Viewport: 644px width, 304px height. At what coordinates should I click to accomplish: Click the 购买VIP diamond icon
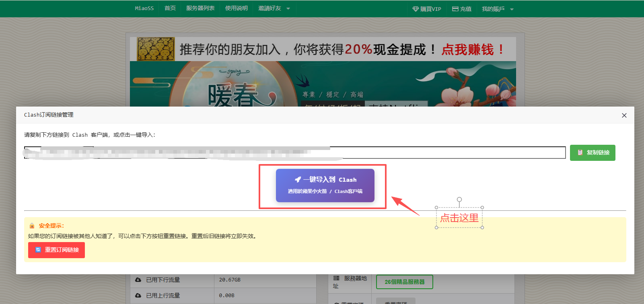pos(416,9)
